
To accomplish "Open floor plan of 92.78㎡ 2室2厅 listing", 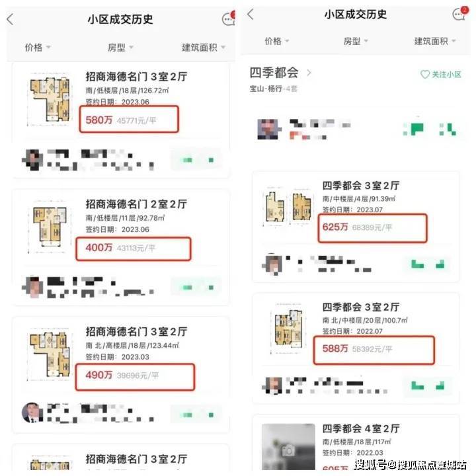I will click(x=50, y=227).
